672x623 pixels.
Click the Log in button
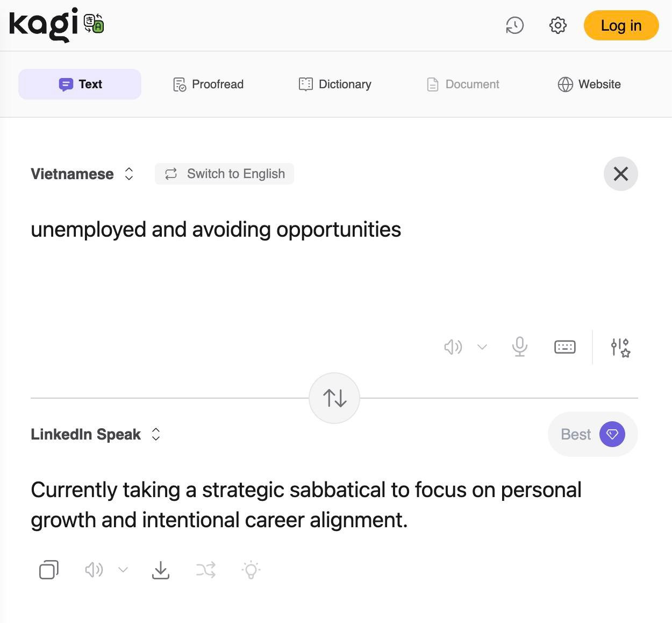tap(621, 25)
